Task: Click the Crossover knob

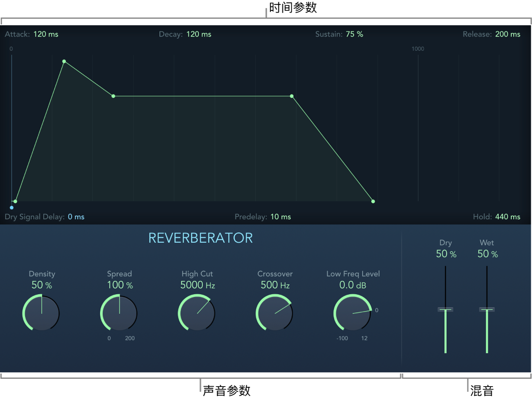Action: (x=275, y=312)
